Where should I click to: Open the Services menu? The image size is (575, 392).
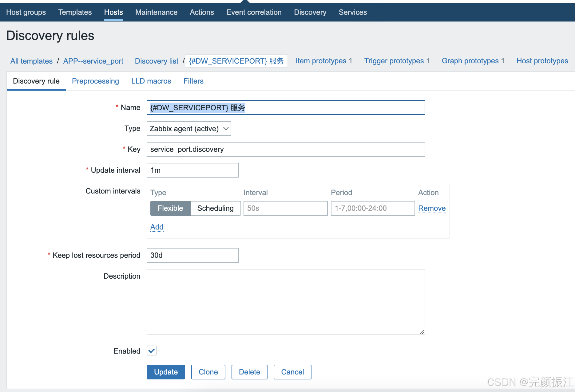click(x=352, y=12)
